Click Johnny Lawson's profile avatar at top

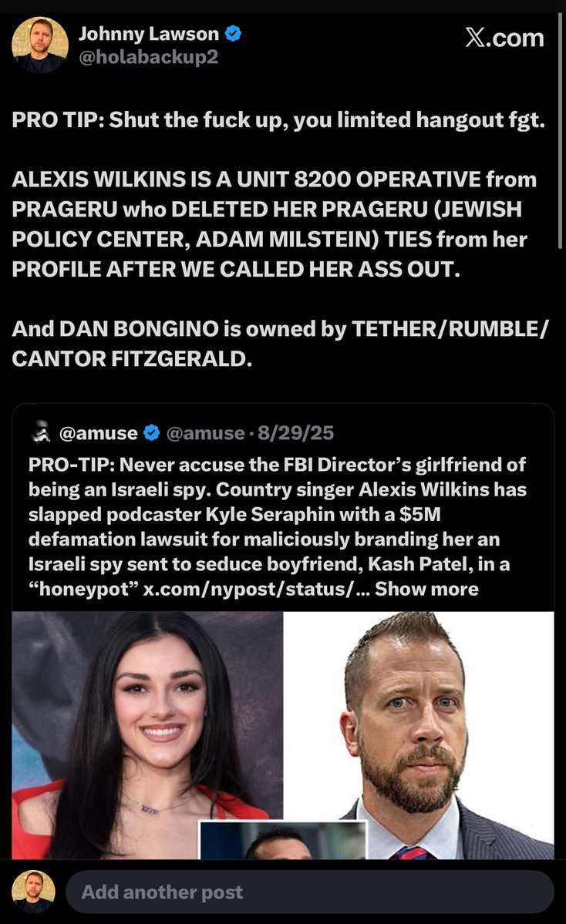point(40,45)
